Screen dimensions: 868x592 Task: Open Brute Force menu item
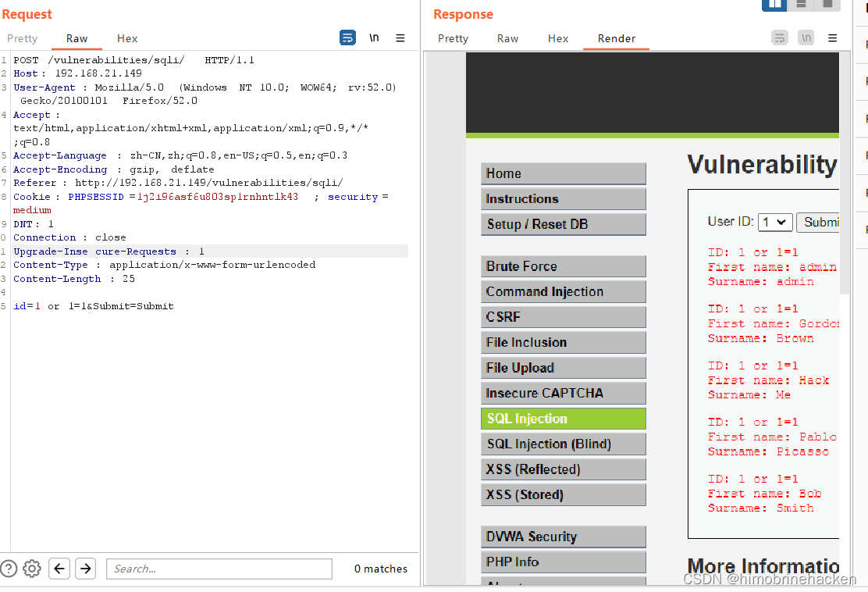point(564,266)
